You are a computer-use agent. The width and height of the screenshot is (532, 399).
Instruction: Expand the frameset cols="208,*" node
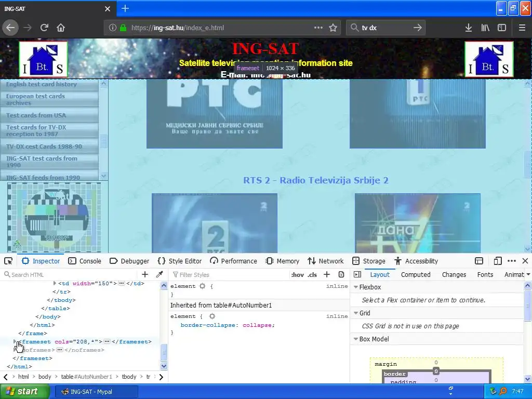[15, 341]
